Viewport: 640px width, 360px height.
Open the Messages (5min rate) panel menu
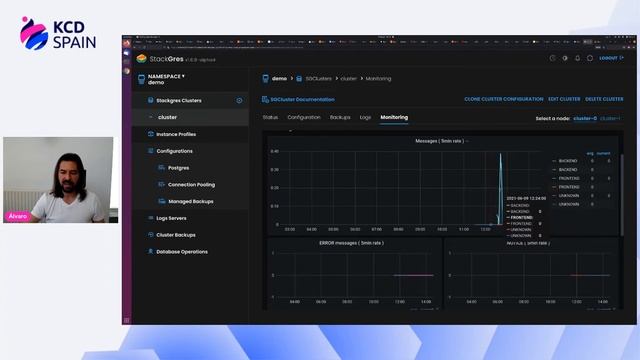pos(441,141)
